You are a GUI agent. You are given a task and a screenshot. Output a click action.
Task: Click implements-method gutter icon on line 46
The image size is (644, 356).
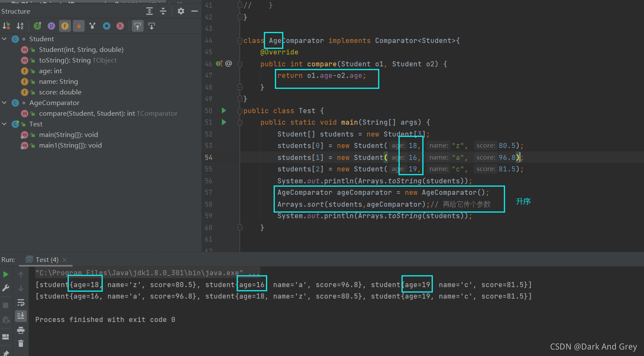pyautogui.click(x=219, y=64)
